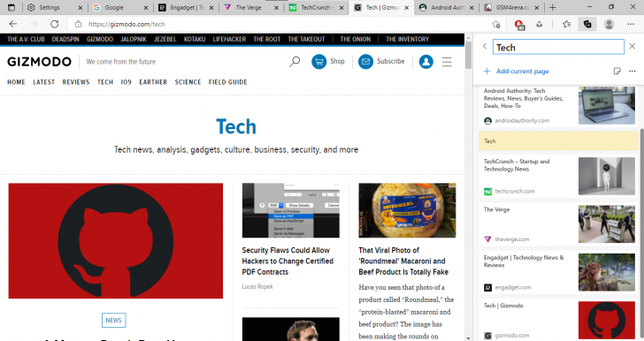Open site info lock icon in address bar
The image size is (644, 341).
(x=78, y=24)
